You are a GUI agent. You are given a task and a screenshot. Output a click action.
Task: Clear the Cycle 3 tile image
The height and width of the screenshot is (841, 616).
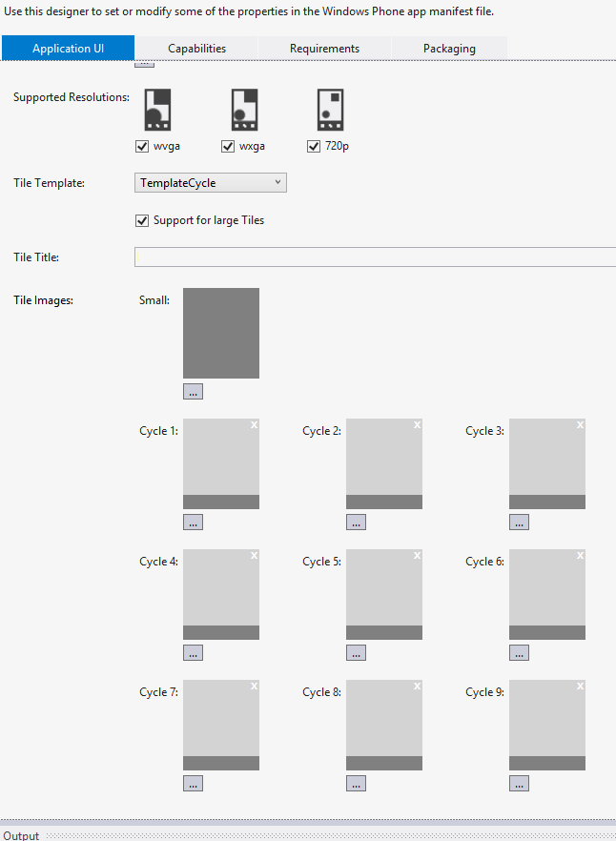(x=580, y=424)
